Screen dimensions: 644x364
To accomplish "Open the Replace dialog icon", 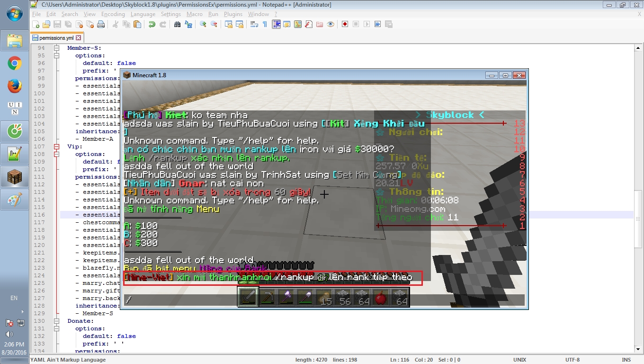I will coord(188,24).
